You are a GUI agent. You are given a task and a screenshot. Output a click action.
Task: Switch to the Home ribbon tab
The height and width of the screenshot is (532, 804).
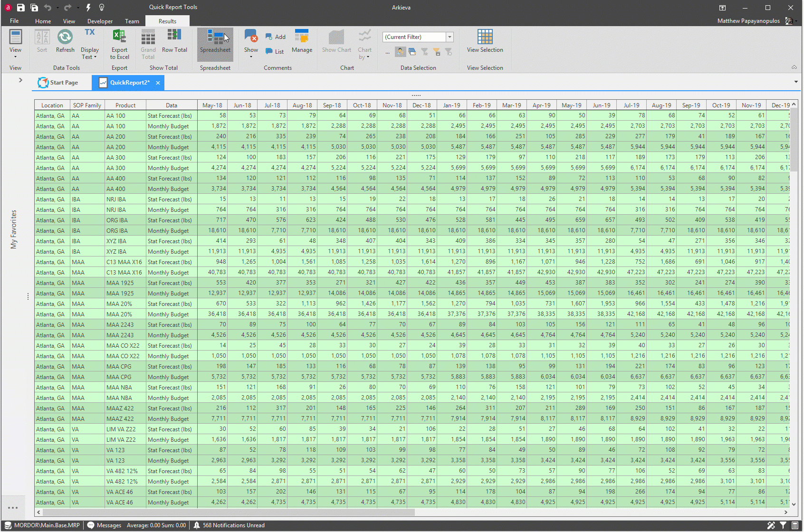[43, 21]
